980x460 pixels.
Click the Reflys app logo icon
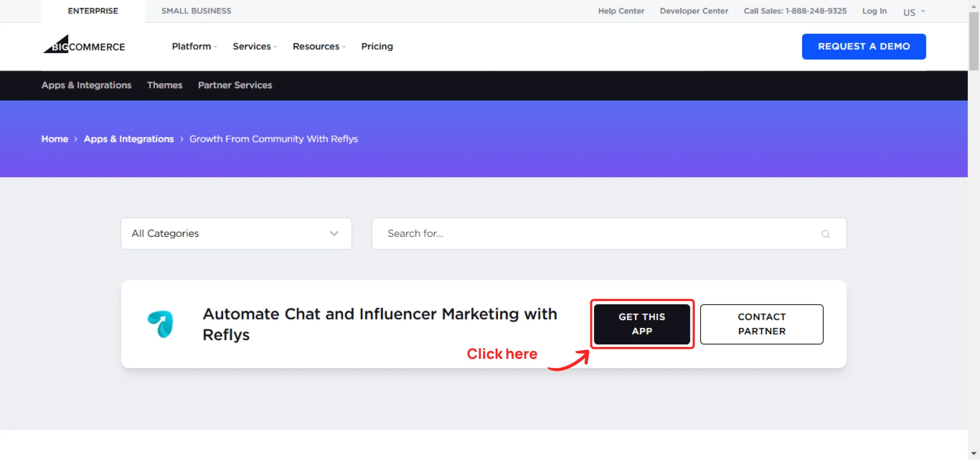click(x=160, y=324)
